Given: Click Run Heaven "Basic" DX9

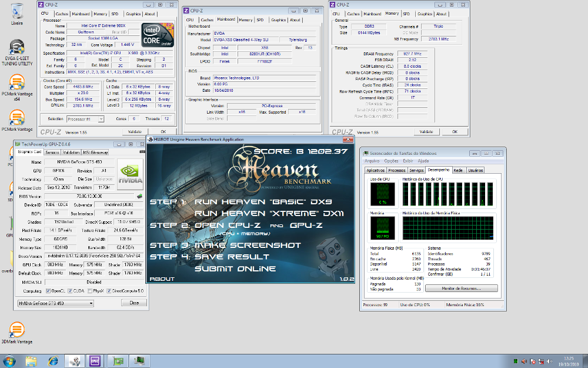Looking at the screenshot, I should tap(263, 202).
